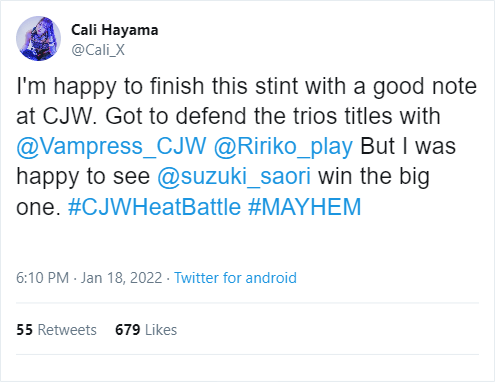This screenshot has height=382, width=495.
Task: Click the 'CJW.' word in the tweet body
Action: click(x=70, y=116)
